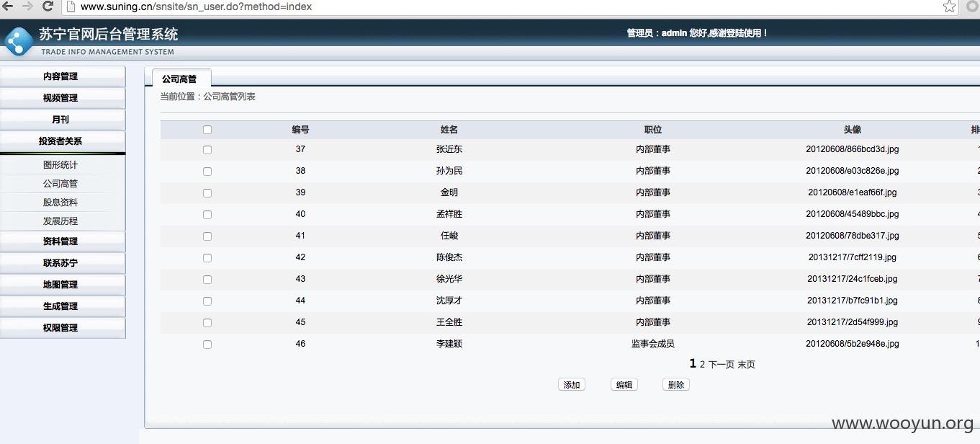Click the 职位 column header
This screenshot has width=980, height=444.
653,130
